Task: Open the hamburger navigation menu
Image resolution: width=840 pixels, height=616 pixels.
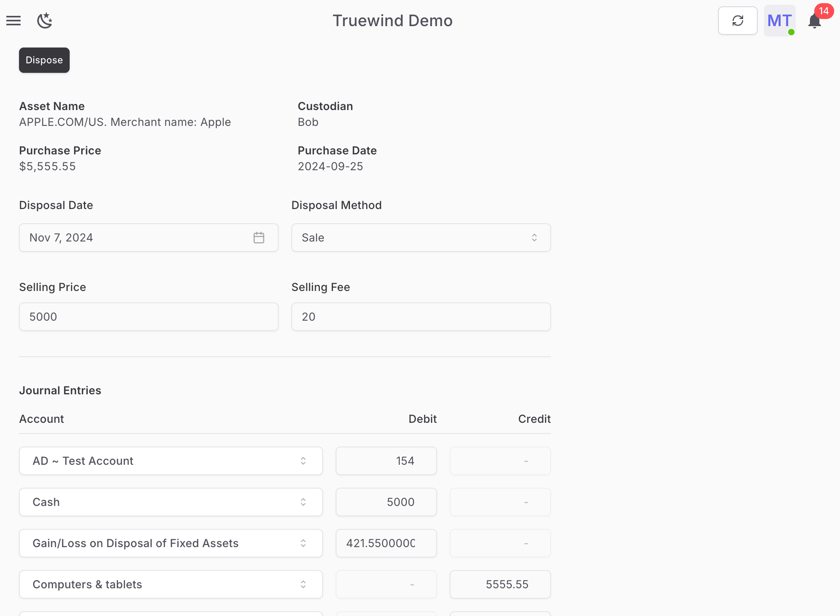Action: [x=13, y=21]
